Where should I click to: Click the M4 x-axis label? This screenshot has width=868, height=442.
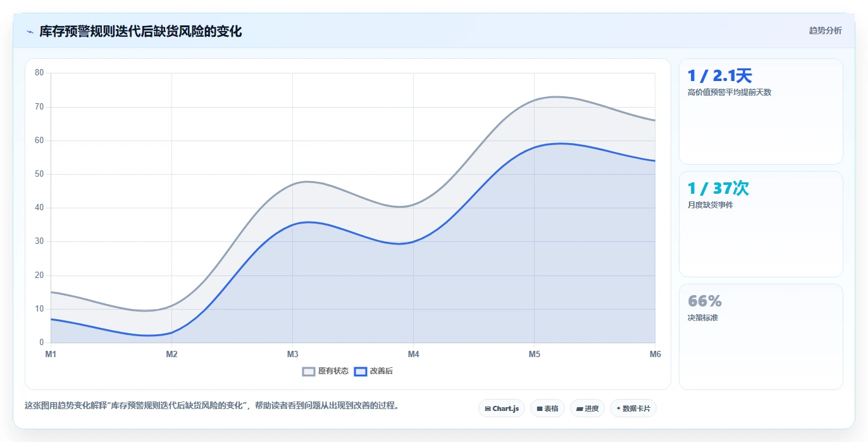[x=413, y=354]
